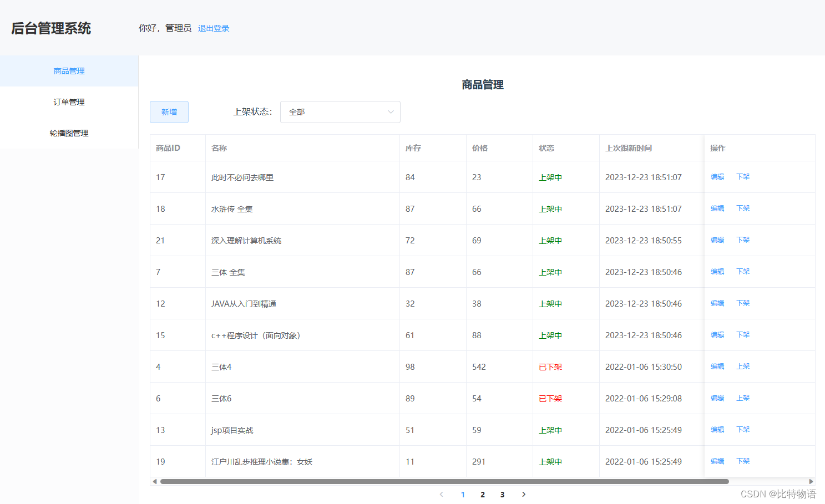Click 下架 for product 此时不必问去哪里
Image resolution: width=825 pixels, height=504 pixels.
(743, 177)
